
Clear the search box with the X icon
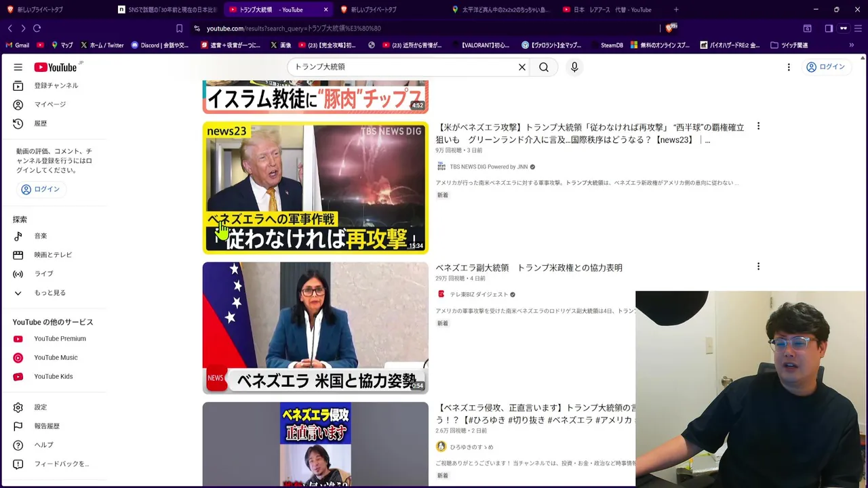(522, 67)
